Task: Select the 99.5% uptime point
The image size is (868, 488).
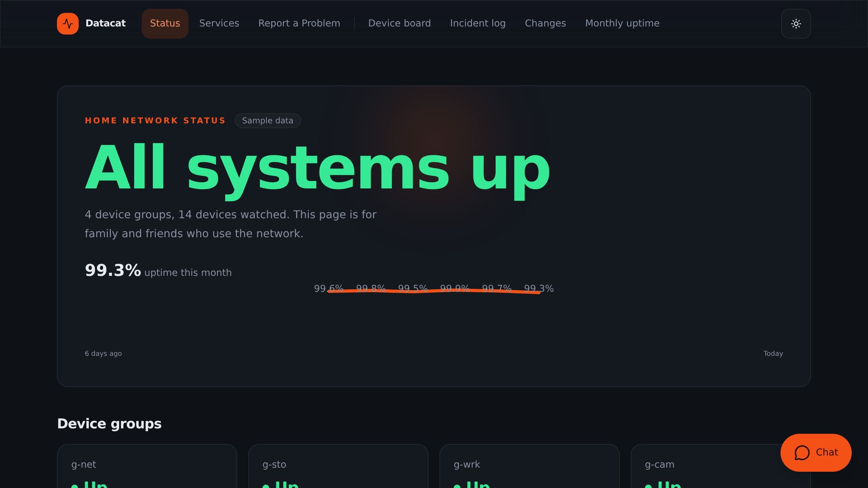Action: pyautogui.click(x=413, y=288)
